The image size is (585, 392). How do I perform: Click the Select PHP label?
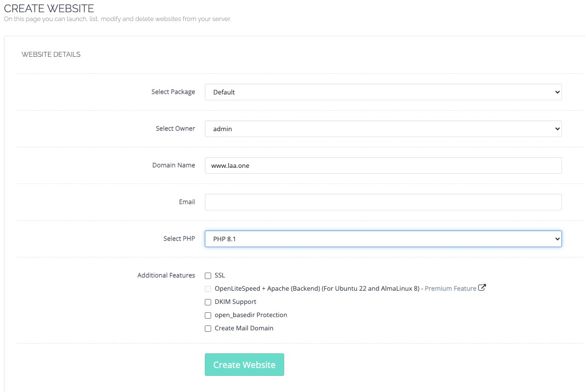point(179,238)
